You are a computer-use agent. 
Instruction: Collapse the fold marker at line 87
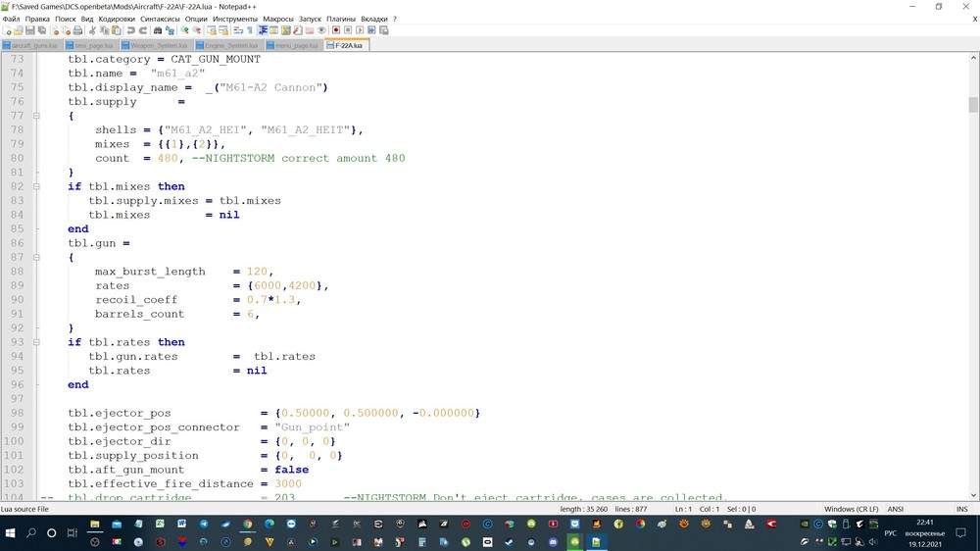point(36,257)
